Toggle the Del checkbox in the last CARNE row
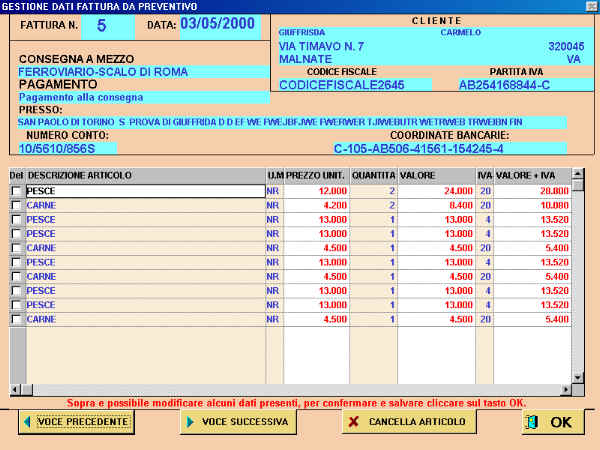 (15, 320)
